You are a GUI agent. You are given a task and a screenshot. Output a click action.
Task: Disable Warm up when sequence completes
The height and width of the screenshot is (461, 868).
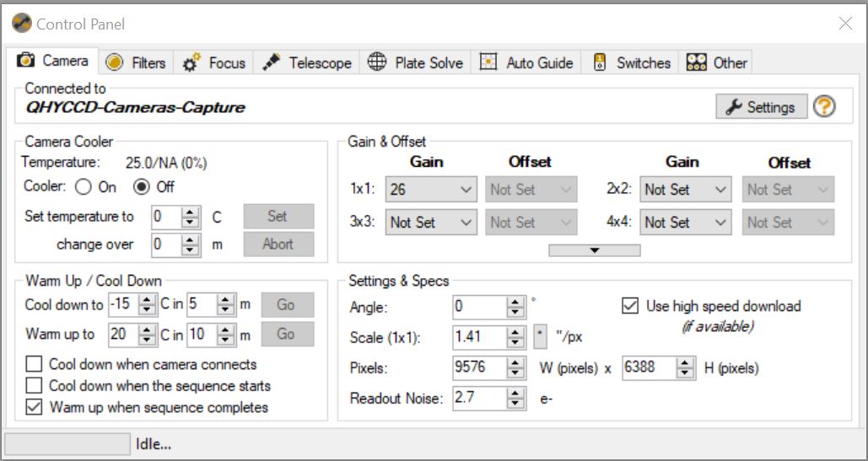pyautogui.click(x=35, y=408)
